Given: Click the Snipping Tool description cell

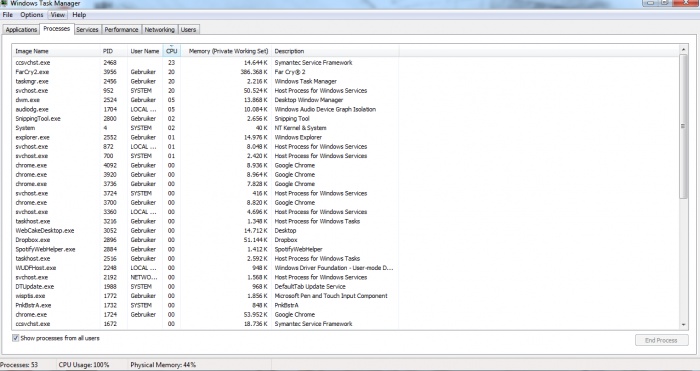Looking at the screenshot, I should point(292,118).
